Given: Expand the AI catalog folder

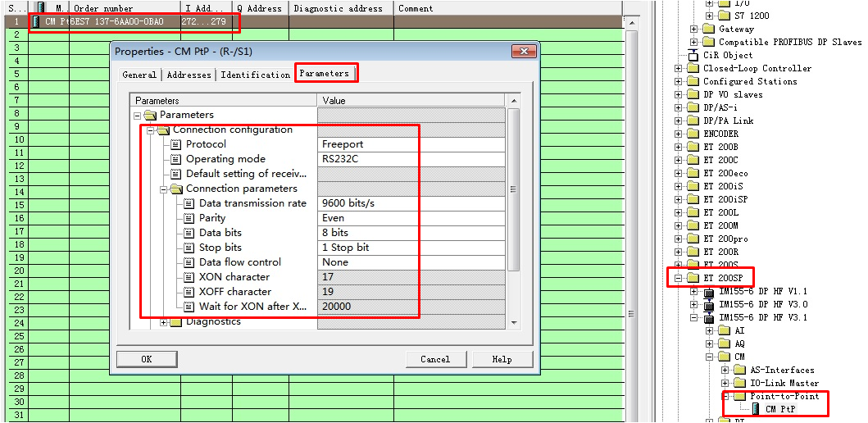Looking at the screenshot, I should (x=710, y=330).
